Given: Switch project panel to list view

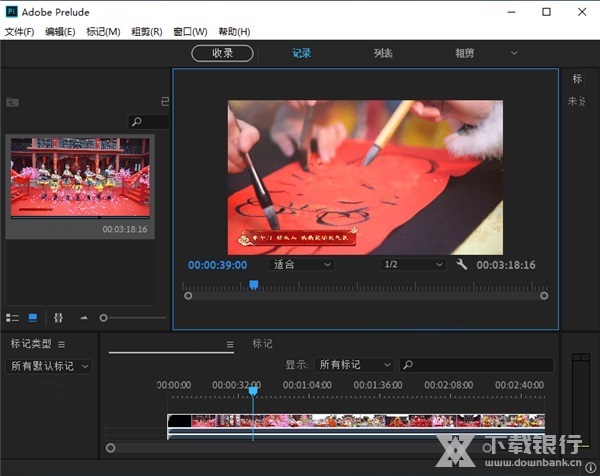Looking at the screenshot, I should pos(12,318).
